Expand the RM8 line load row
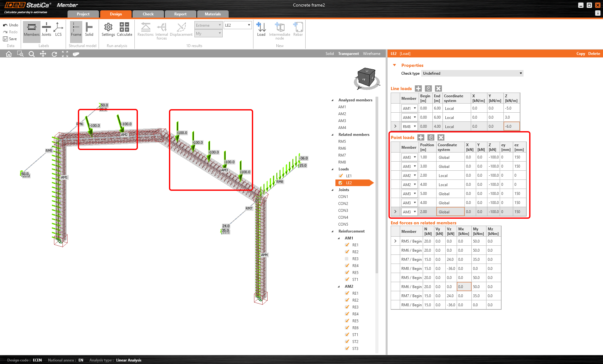The height and width of the screenshot is (364, 603). pyautogui.click(x=395, y=126)
